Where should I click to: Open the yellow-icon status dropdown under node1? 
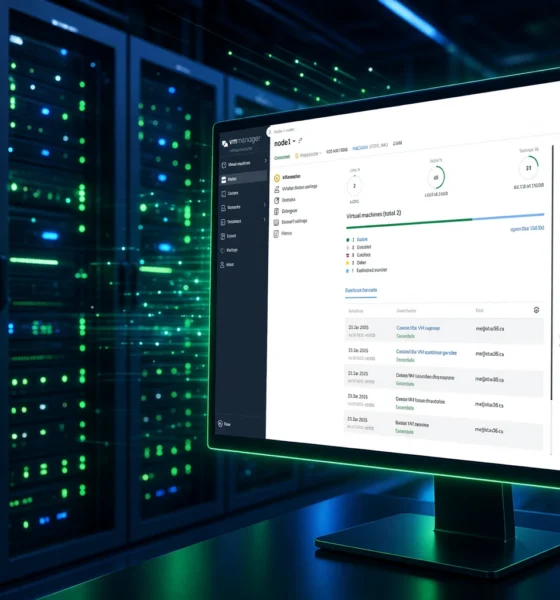(308, 155)
